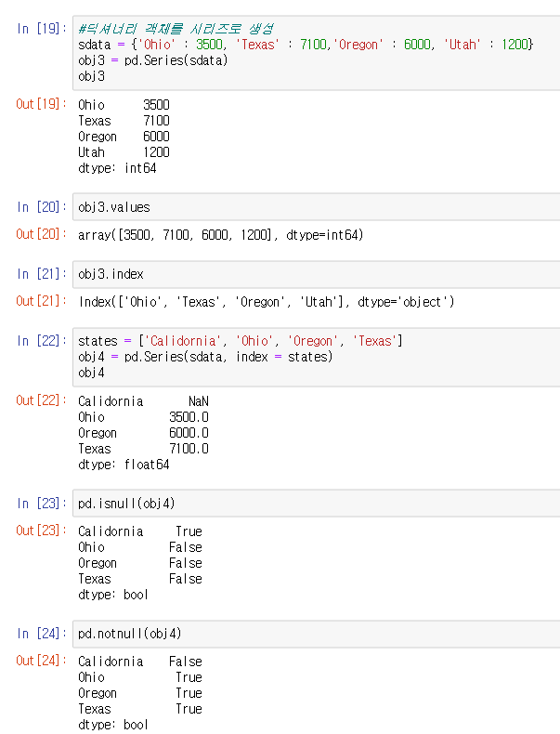
Task: Click the 'Texas 7100.0' row in Out[22]
Action: pyautogui.click(x=143, y=449)
